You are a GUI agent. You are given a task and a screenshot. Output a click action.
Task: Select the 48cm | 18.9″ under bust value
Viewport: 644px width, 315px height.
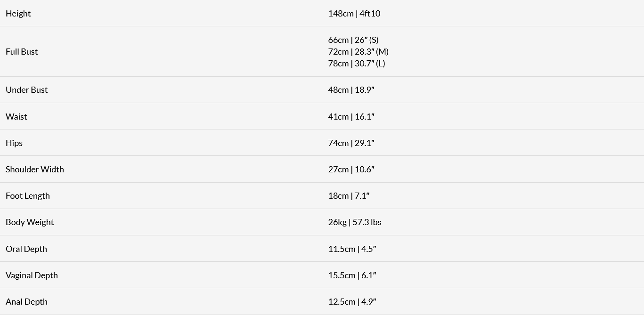point(351,90)
